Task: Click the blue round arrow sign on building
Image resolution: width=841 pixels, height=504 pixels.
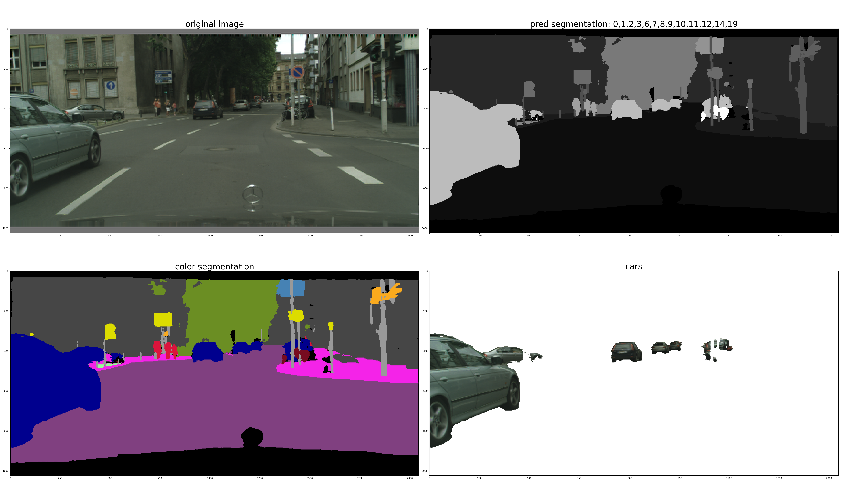Action: coord(111,85)
